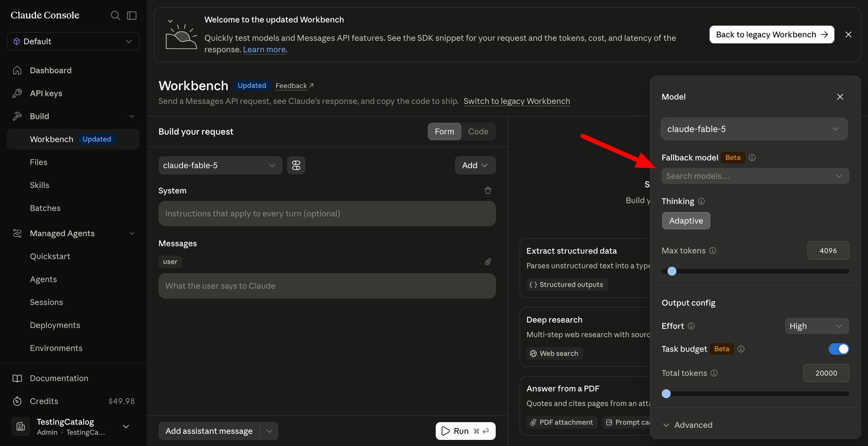The height and width of the screenshot is (446, 868).
Task: Click the Credits stopwatch icon
Action: point(17,401)
